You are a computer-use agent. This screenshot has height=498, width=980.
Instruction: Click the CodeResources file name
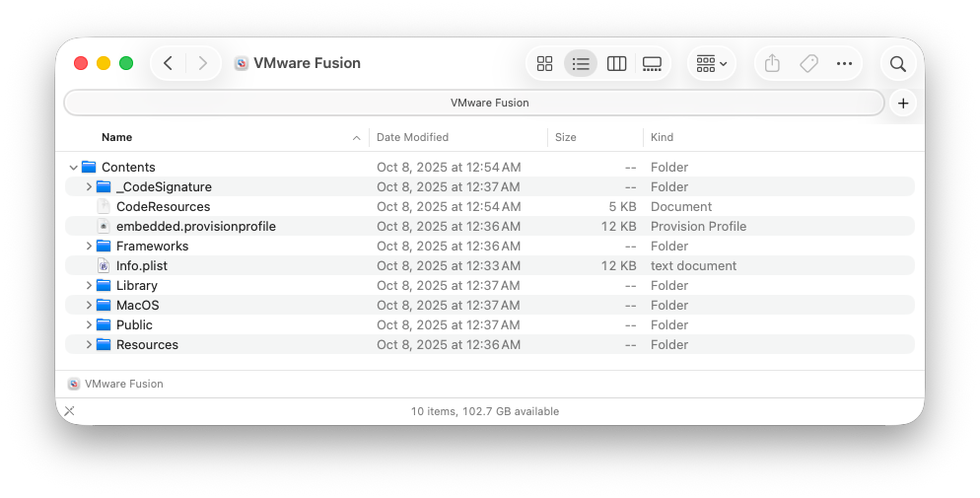coord(163,207)
